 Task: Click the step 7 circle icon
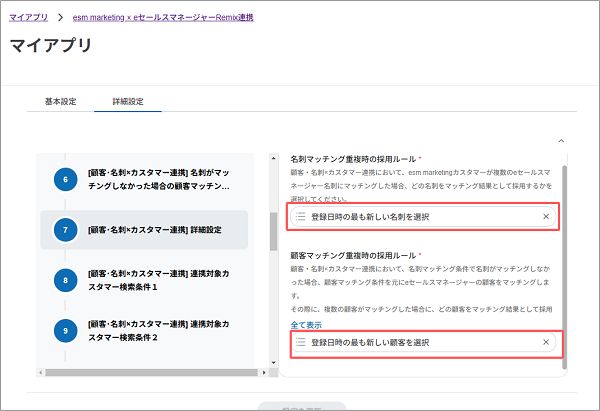65,230
